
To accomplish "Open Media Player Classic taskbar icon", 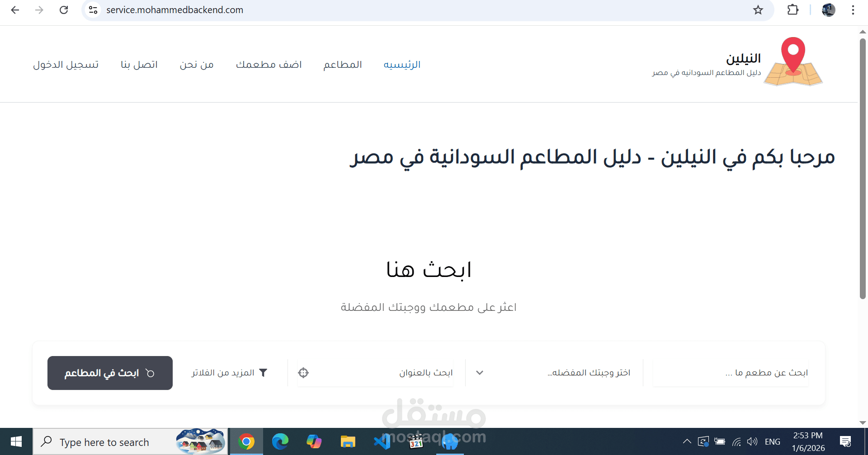I will tap(416, 441).
